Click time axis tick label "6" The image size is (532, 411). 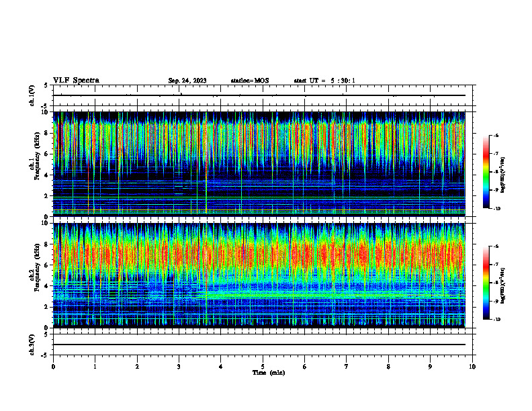[305, 367]
